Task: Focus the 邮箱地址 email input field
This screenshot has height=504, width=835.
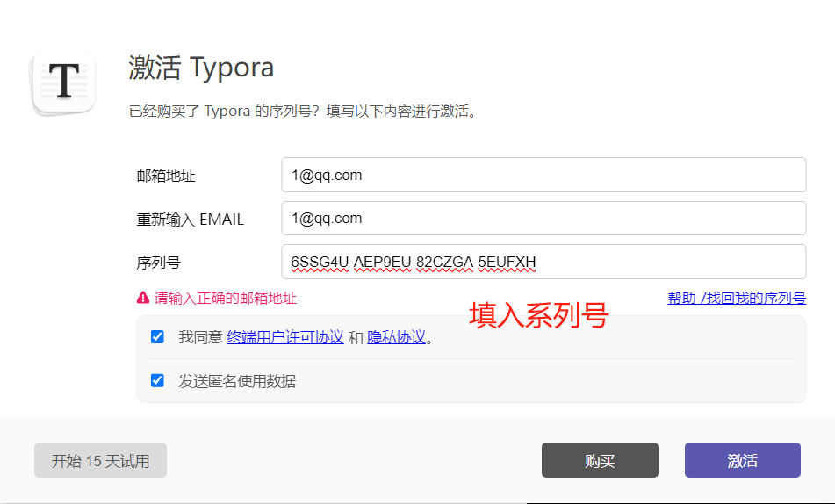Action: click(x=543, y=175)
